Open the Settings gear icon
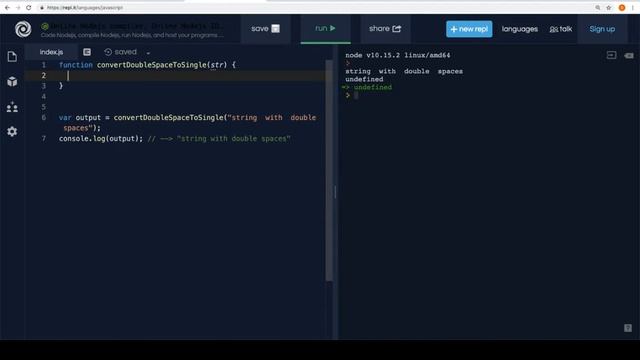The image size is (640, 360). [x=12, y=131]
